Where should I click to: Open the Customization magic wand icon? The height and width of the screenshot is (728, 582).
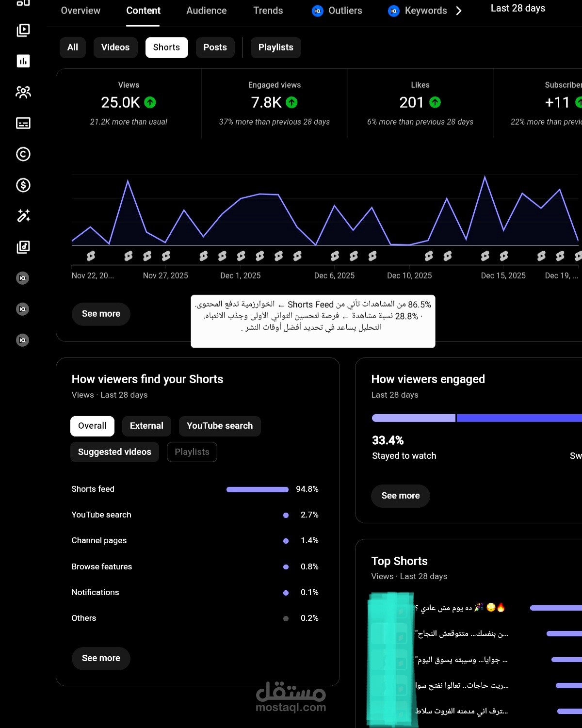pos(23,216)
